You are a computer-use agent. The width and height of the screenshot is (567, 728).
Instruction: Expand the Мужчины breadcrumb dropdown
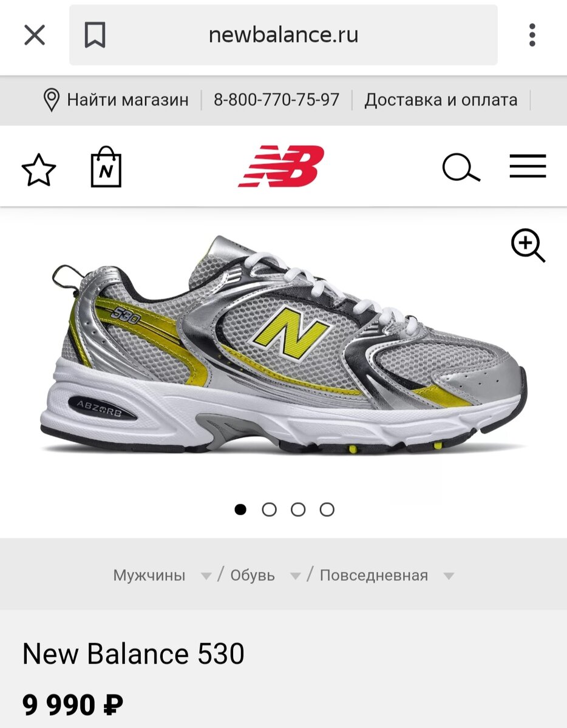click(x=206, y=576)
